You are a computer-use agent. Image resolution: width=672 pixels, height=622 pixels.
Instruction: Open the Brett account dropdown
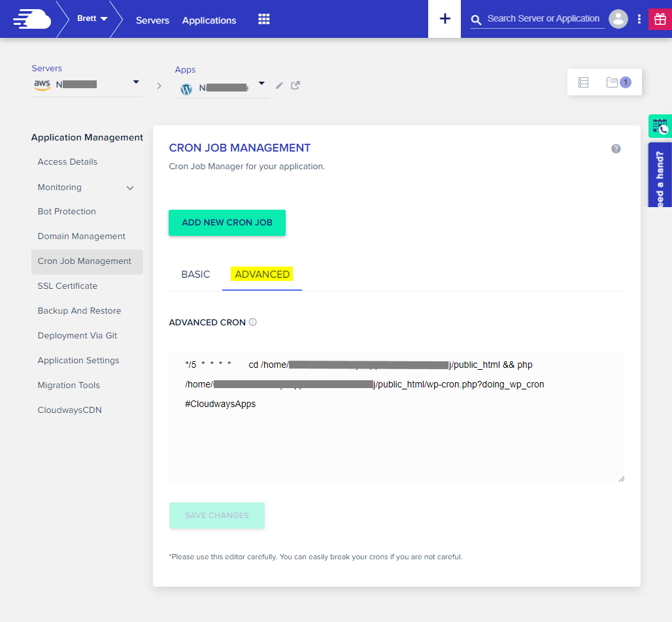click(92, 18)
